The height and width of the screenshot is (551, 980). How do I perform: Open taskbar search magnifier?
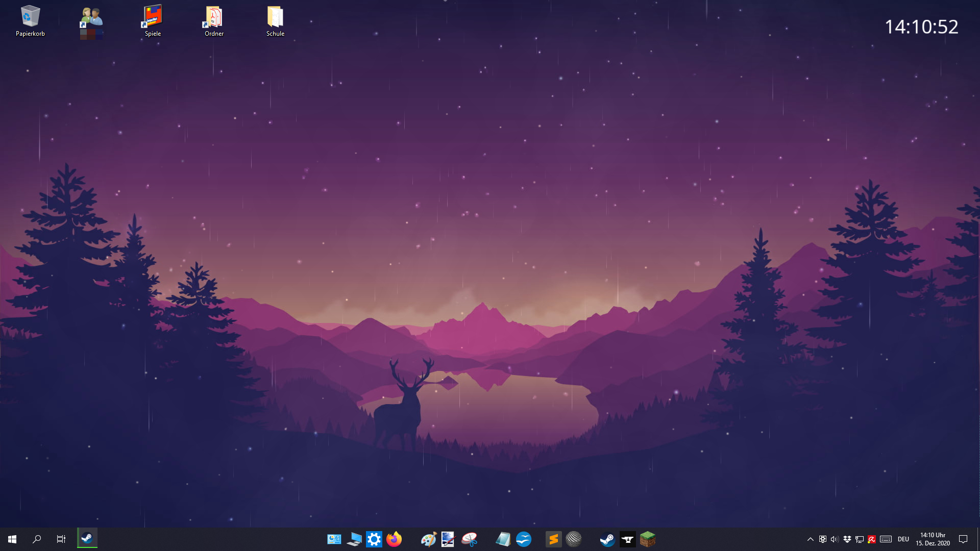(x=37, y=539)
